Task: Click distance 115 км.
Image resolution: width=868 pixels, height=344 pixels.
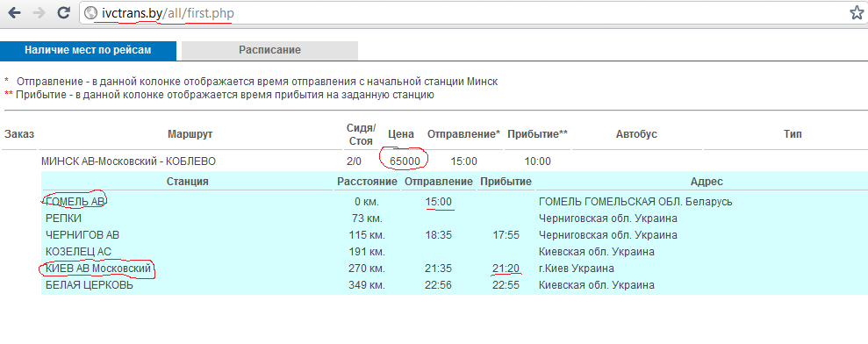Action: [368, 235]
